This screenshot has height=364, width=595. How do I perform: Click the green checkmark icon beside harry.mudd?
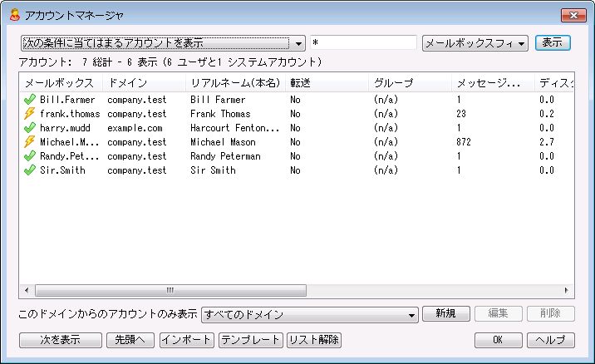click(30, 128)
